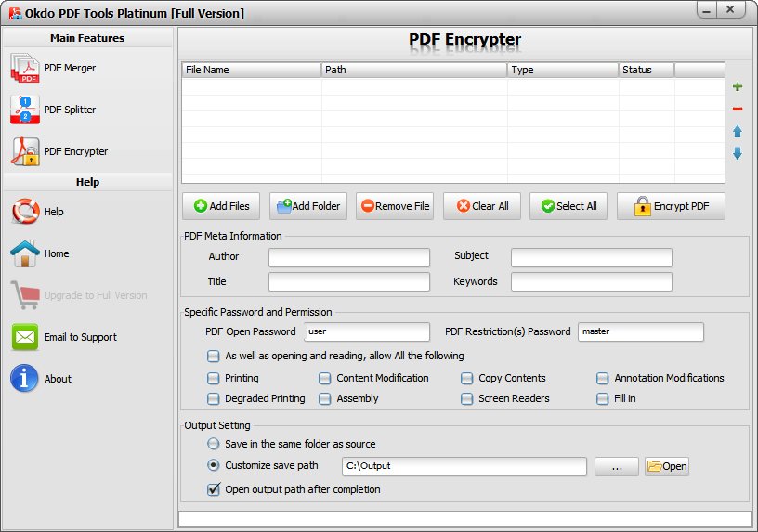Click the Keywords input field
Viewport: 758px width, 532px height.
coord(592,281)
